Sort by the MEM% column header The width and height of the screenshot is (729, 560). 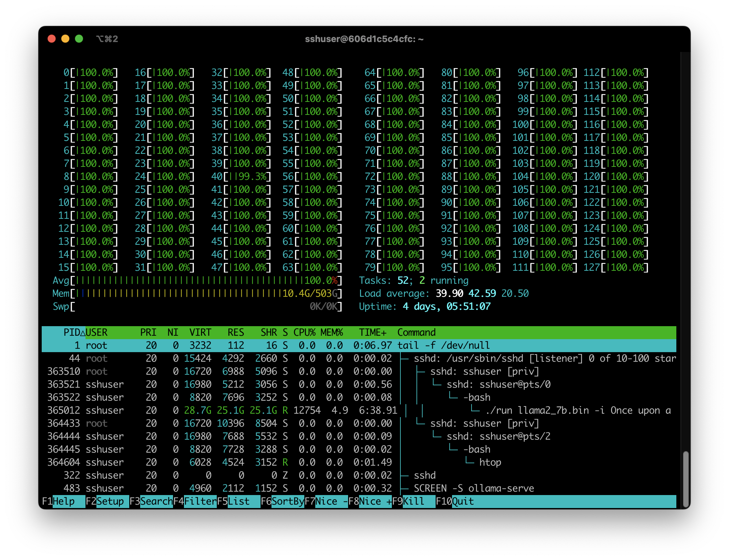pyautogui.click(x=332, y=332)
